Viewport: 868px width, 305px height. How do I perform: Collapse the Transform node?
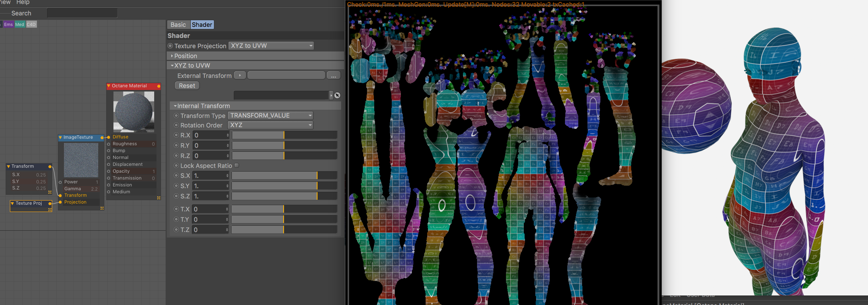pyautogui.click(x=8, y=167)
